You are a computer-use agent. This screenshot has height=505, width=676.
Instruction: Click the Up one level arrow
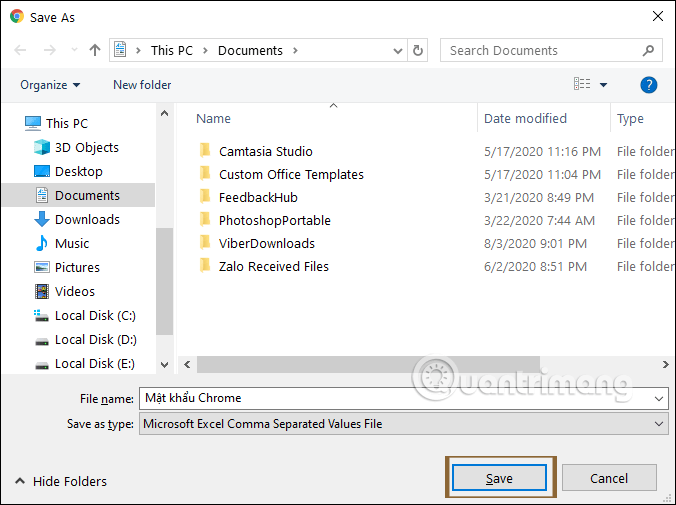95,50
